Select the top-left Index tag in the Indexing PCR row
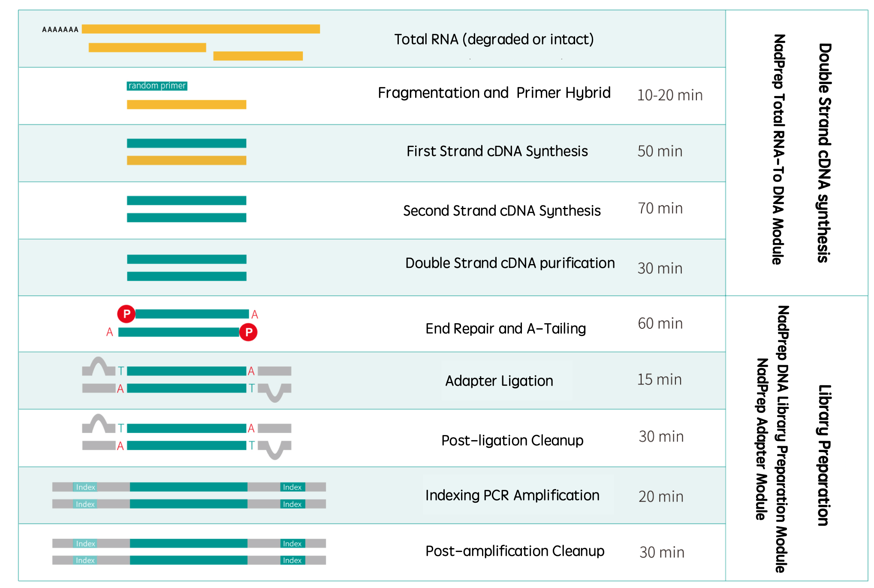 click(x=85, y=487)
